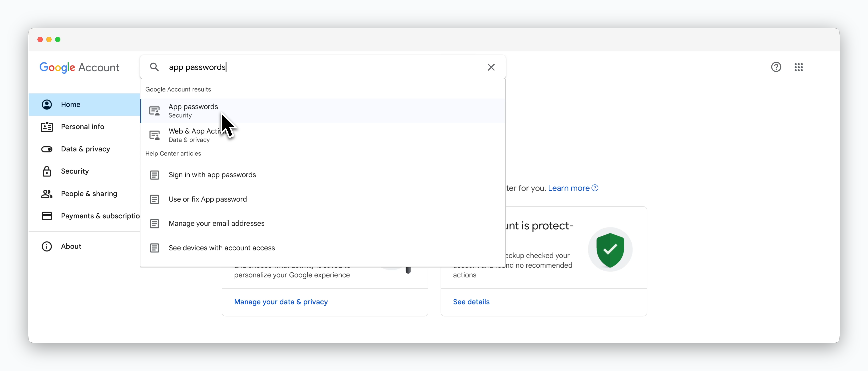Click the Google Account logo
This screenshot has width=868, height=371.
[80, 67]
